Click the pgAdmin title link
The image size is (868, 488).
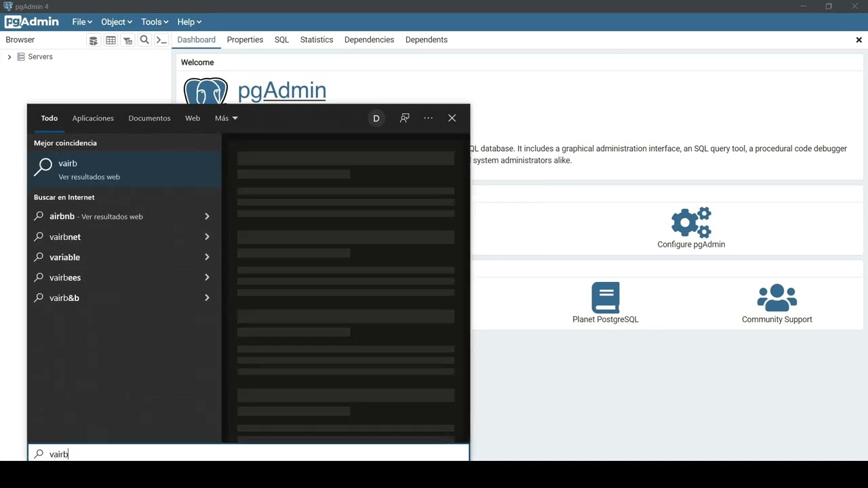click(x=281, y=90)
